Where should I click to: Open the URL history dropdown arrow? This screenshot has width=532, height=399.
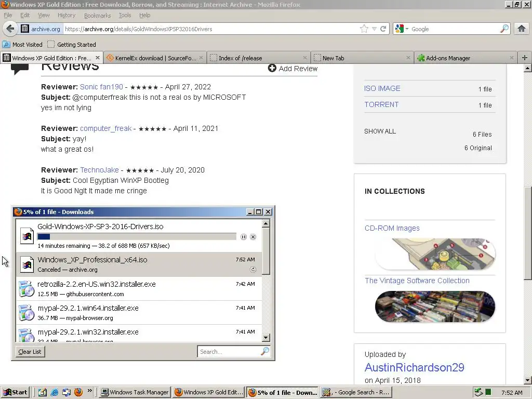click(x=374, y=29)
